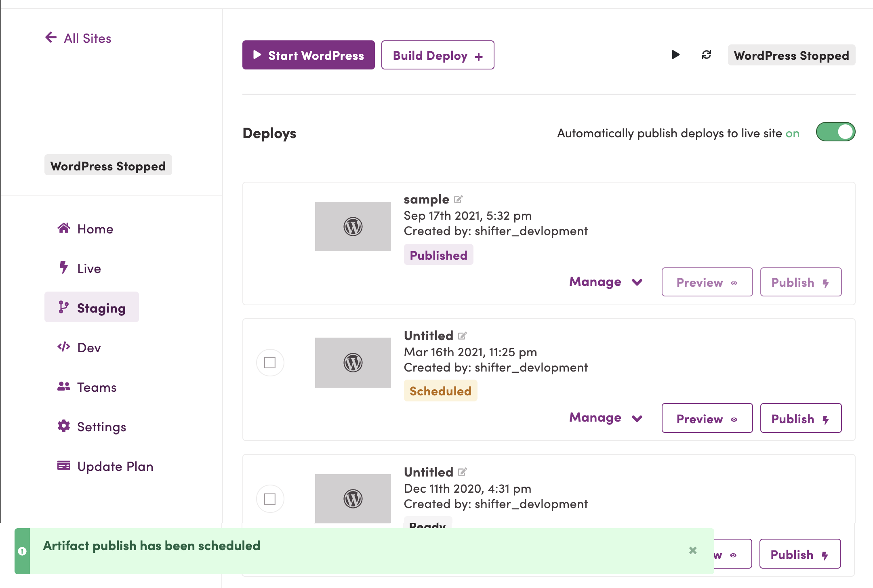The width and height of the screenshot is (873, 588).
Task: Go back to All Sites
Action: (x=78, y=38)
